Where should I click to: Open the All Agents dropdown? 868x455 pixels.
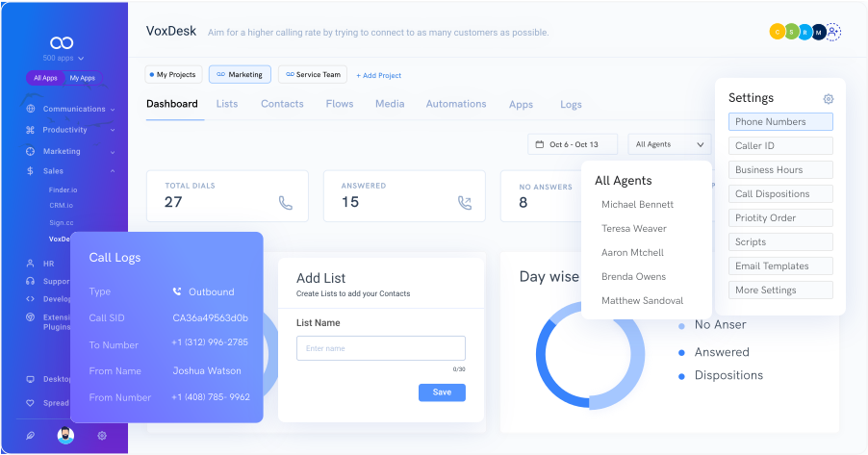pos(669,144)
